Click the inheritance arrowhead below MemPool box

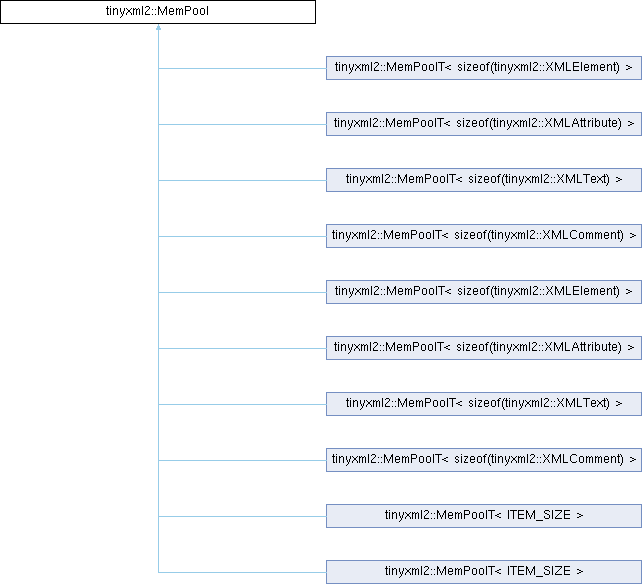pyautogui.click(x=158, y=29)
